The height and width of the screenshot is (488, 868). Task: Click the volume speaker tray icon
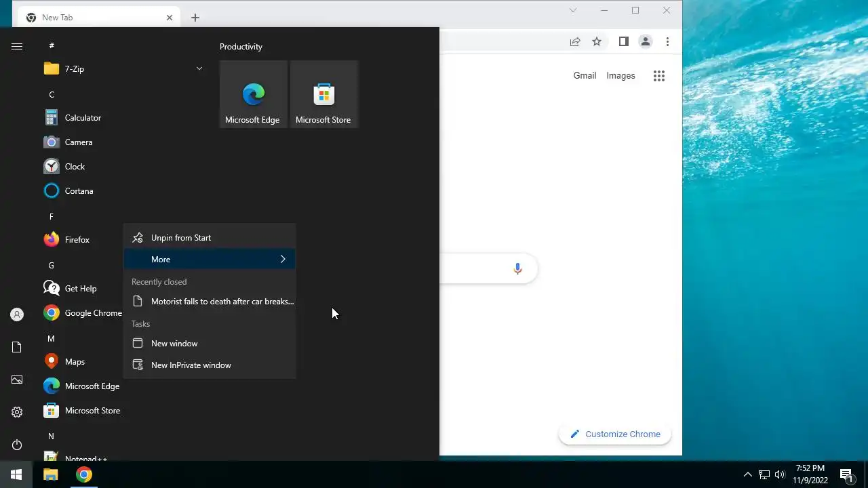click(x=780, y=474)
